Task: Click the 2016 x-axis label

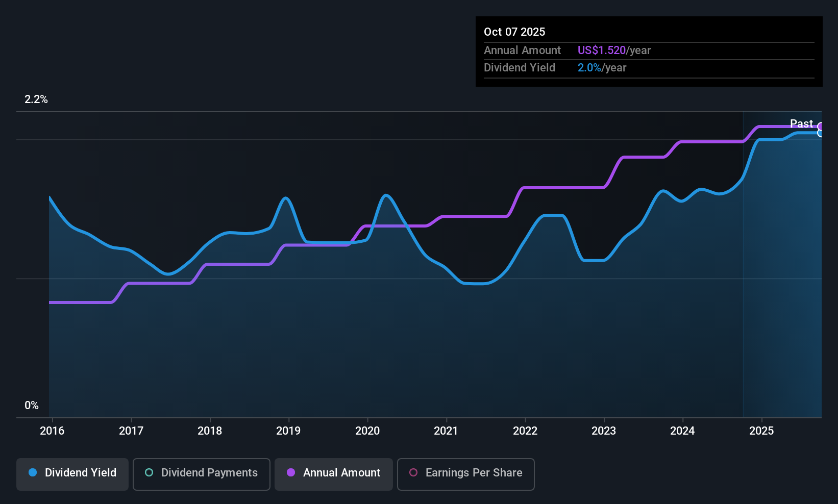Action: click(52, 431)
